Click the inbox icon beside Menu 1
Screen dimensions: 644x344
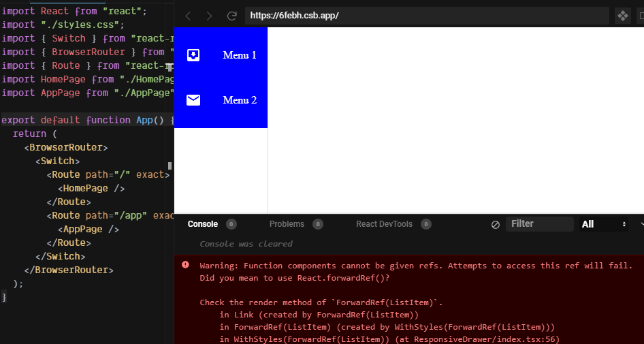click(193, 55)
